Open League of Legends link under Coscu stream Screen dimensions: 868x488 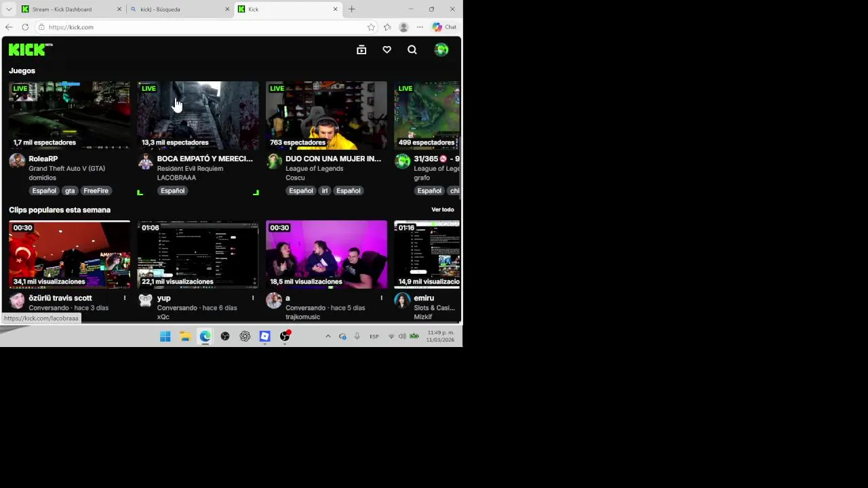(x=314, y=169)
